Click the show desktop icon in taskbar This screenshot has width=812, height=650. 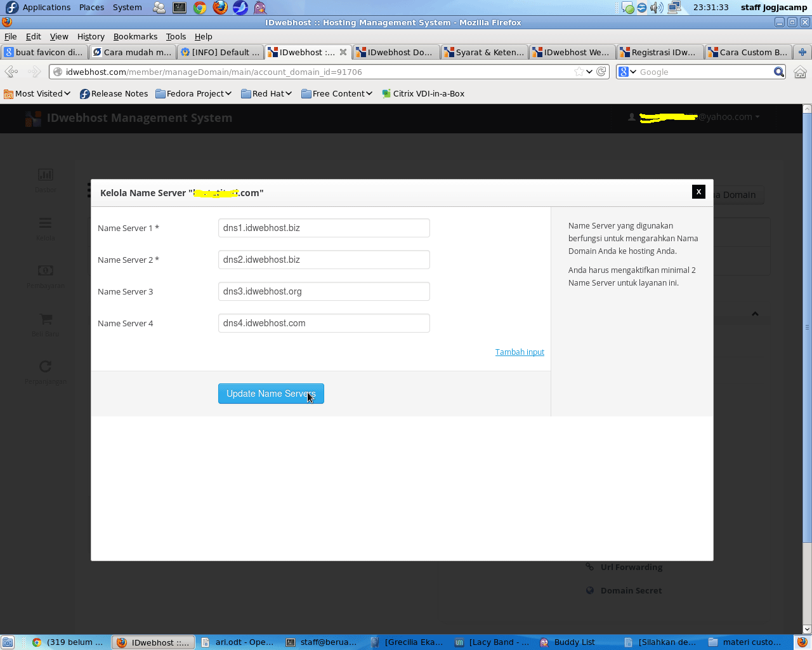[x=8, y=642]
